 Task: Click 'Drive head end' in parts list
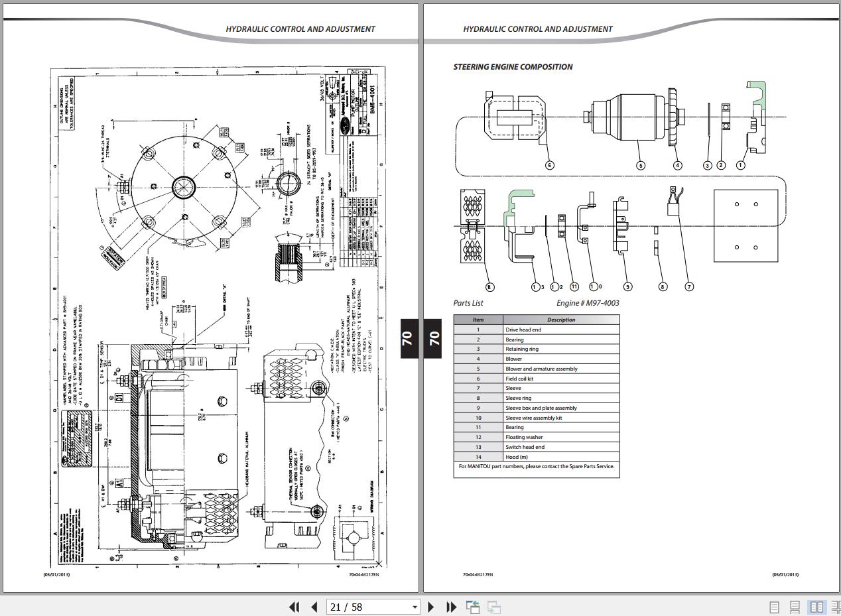tap(523, 330)
